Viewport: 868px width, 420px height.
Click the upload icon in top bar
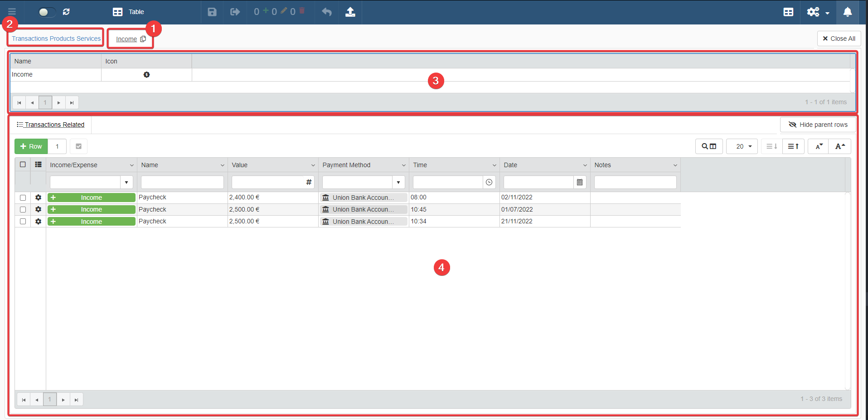[x=350, y=12]
